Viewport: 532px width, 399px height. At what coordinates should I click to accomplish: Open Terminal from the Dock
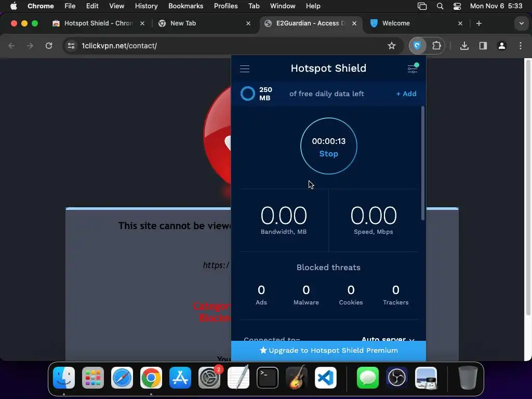pos(268,378)
